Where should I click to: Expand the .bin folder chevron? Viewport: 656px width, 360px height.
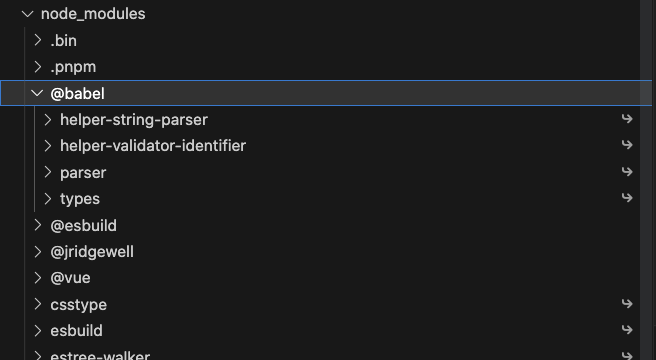[x=38, y=40]
